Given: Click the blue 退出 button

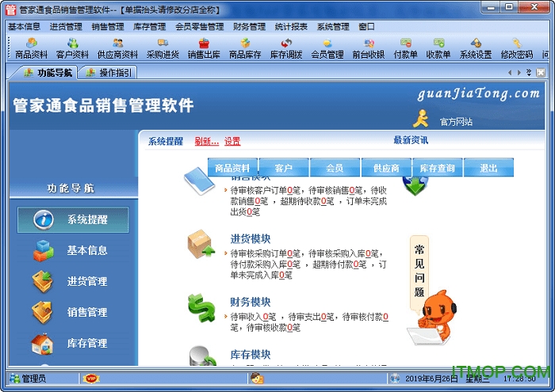Looking at the screenshot, I should 489,168.
